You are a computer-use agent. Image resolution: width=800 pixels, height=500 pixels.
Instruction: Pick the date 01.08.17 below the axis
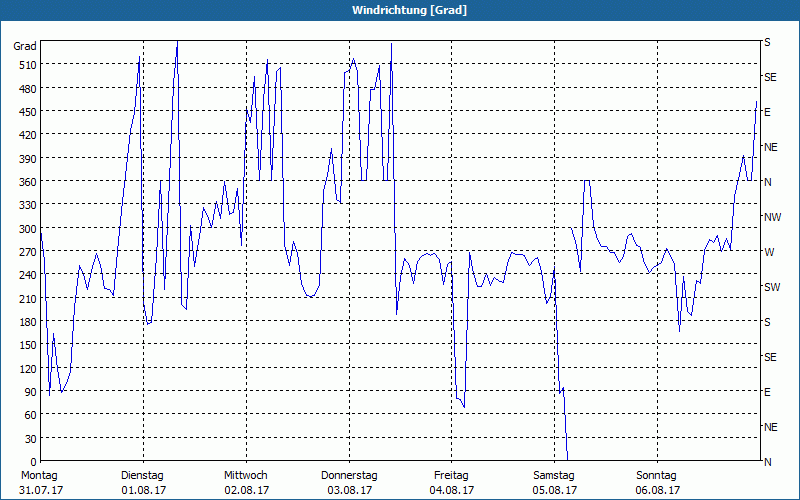(144, 490)
